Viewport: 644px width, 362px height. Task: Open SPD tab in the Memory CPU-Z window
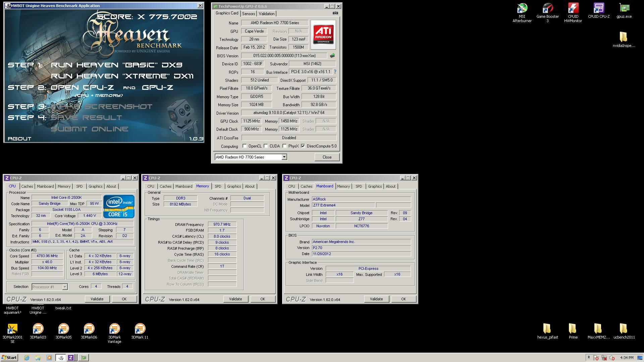pyautogui.click(x=218, y=186)
